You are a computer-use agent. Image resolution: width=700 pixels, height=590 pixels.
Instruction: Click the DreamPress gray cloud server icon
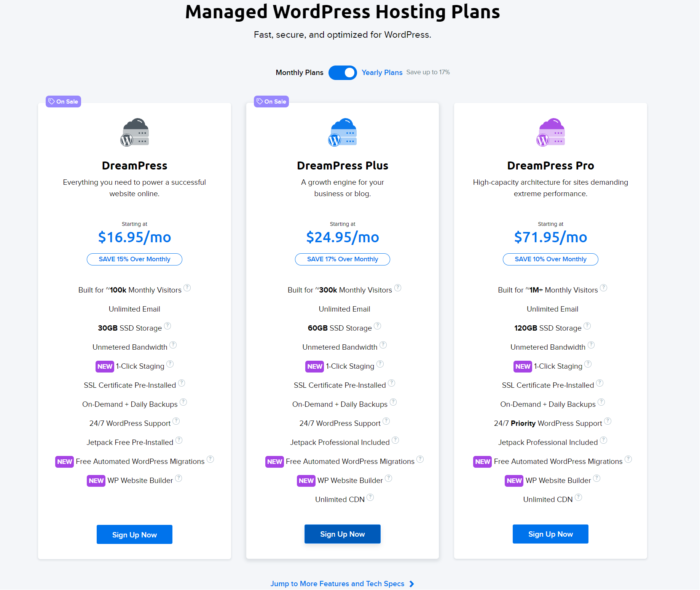tap(135, 132)
